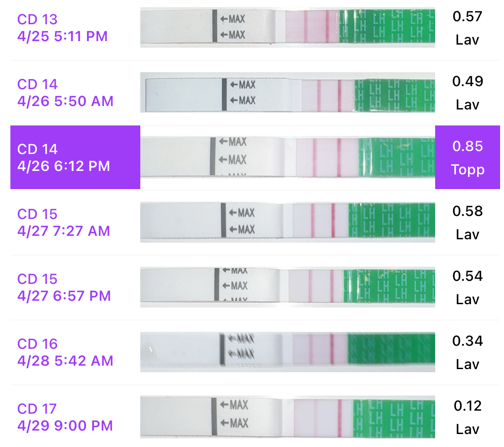Open the highlighted strip photo for 4/26 6:12 PM
Image resolution: width=504 pixels, height=447 pixels.
(x=288, y=157)
